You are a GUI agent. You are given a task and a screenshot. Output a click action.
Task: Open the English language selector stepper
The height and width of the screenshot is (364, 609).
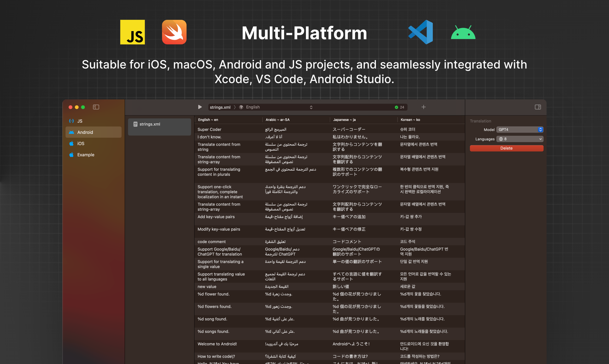311,107
